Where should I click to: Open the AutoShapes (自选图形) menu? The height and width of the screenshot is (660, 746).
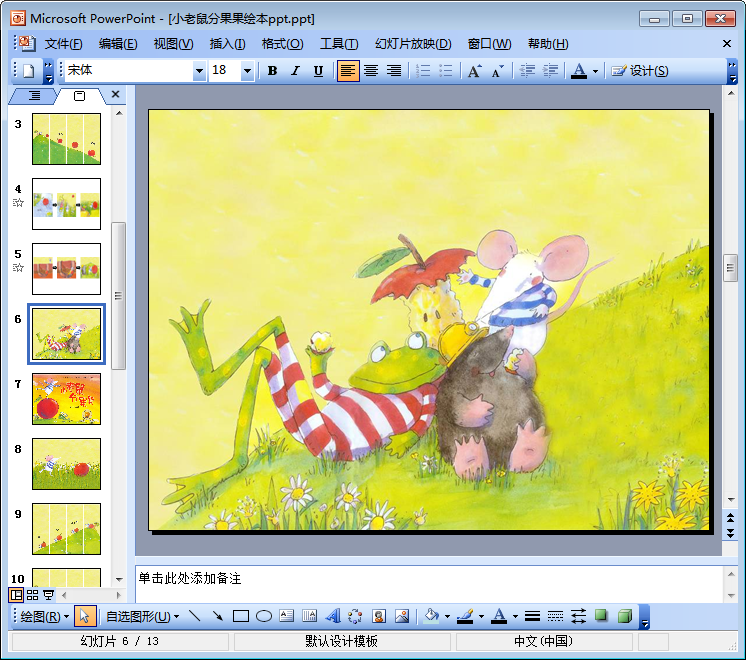(137, 616)
